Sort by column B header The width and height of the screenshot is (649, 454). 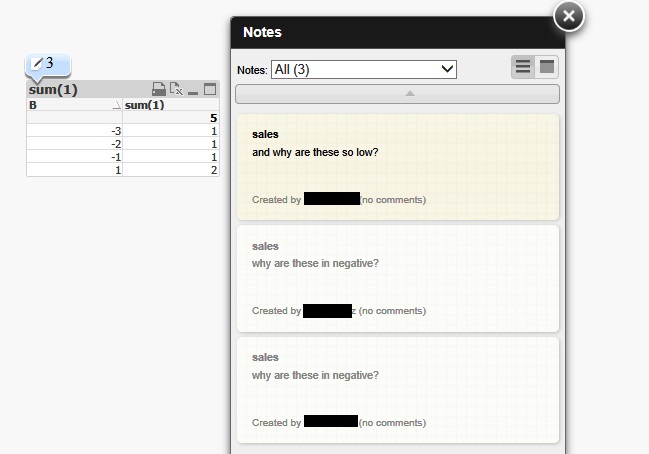click(x=75, y=105)
